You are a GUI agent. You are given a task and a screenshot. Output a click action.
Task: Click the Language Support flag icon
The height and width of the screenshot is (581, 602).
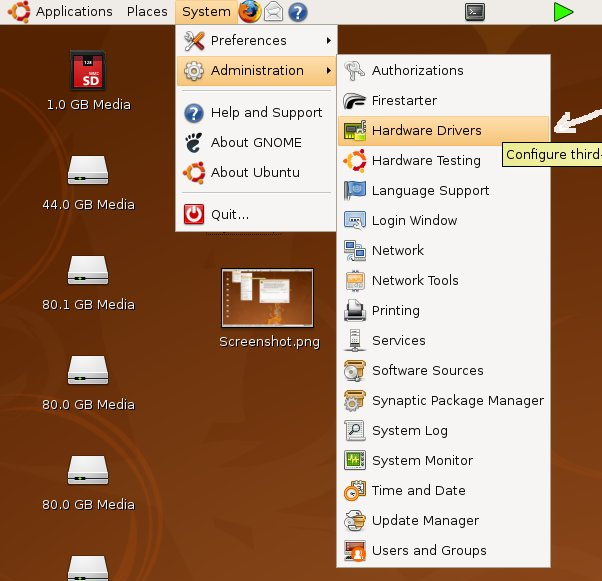[354, 190]
